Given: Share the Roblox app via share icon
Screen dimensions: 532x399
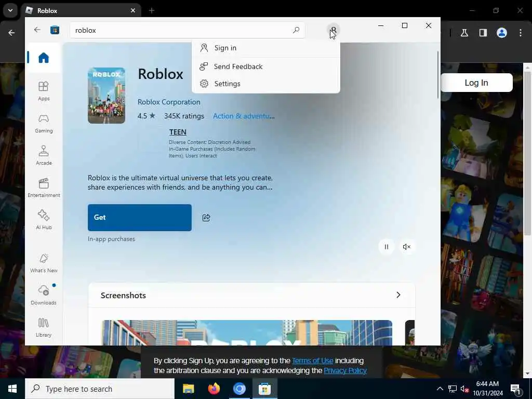Looking at the screenshot, I should point(206,218).
